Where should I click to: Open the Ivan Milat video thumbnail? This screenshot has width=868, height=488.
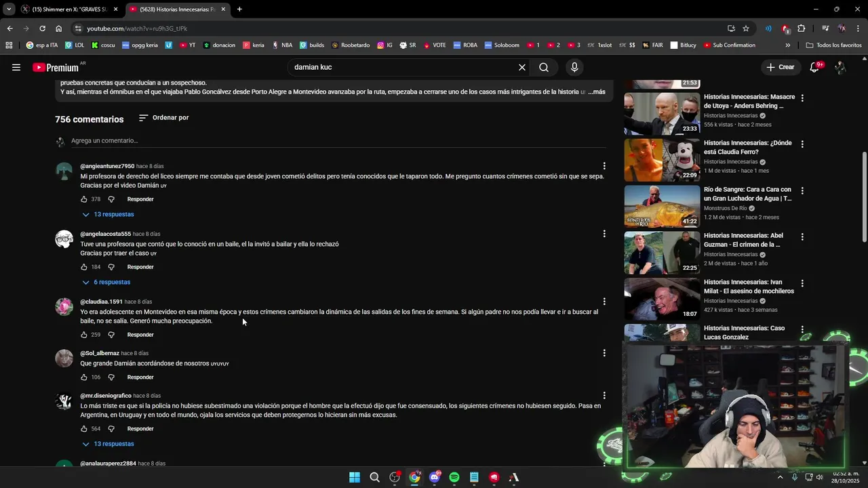coord(662,299)
